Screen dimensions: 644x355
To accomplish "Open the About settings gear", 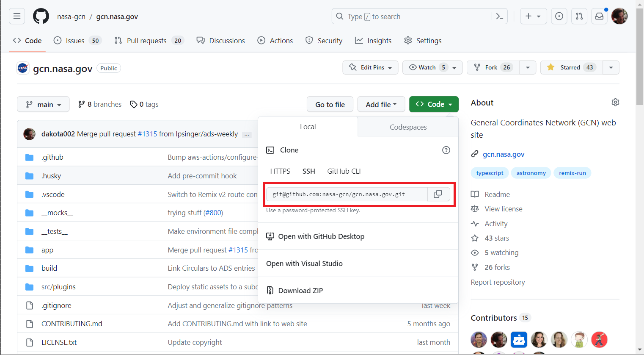I will tap(615, 103).
